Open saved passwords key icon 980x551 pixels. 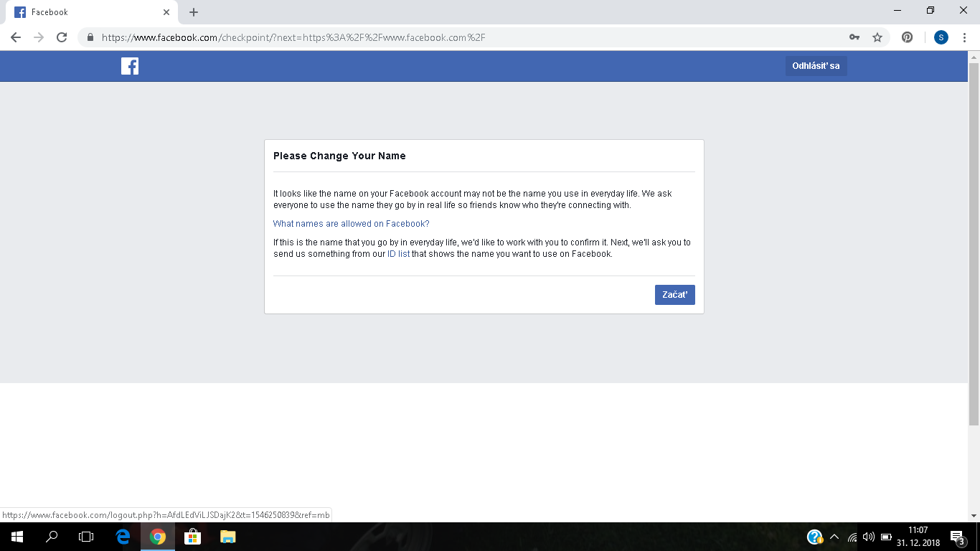point(854,37)
